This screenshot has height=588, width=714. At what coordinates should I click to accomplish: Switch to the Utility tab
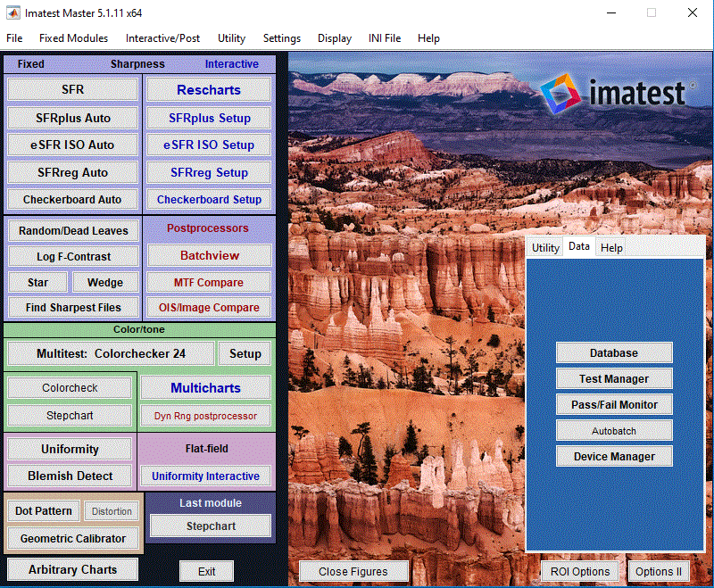point(545,248)
